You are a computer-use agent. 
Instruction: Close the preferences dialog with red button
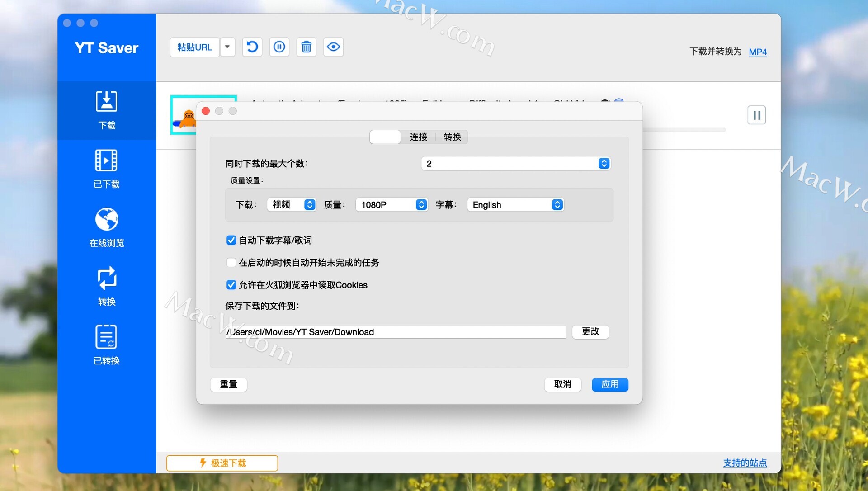coord(206,111)
